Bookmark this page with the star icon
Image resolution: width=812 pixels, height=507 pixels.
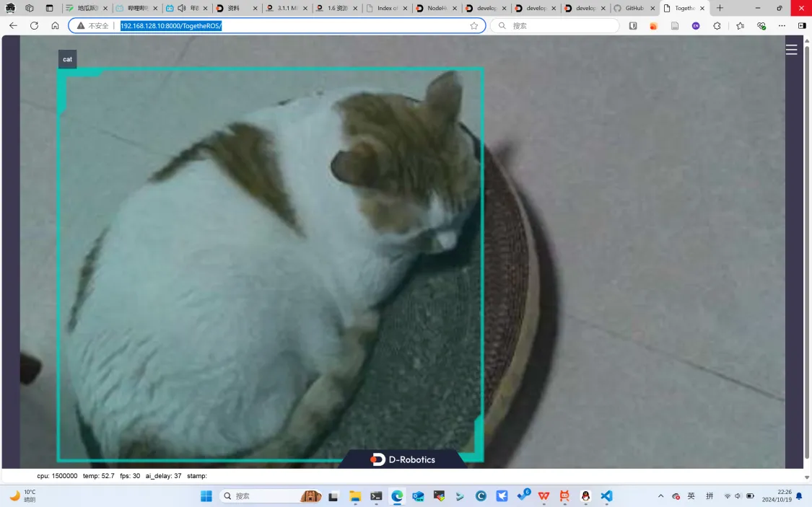[x=473, y=26]
